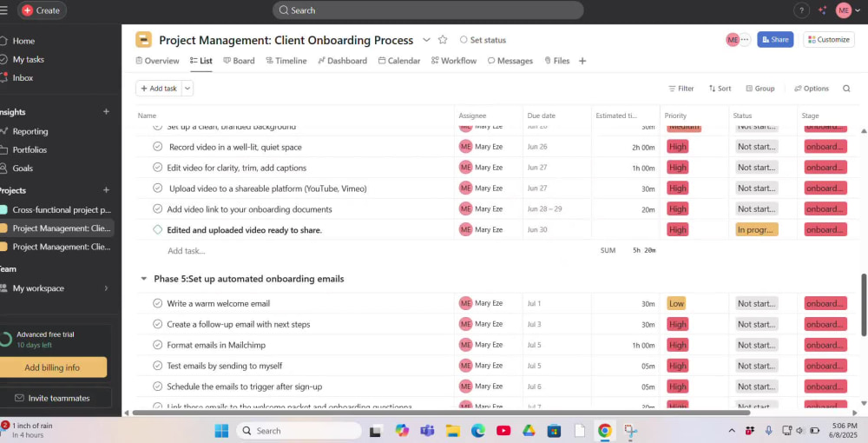Open the Dashboard tab
The image size is (868, 443).
342,61
